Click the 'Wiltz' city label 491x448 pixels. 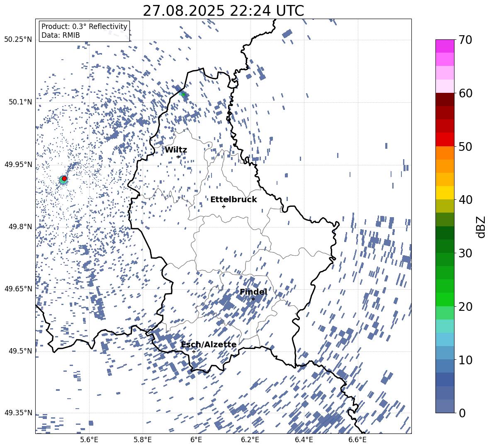coord(176,150)
